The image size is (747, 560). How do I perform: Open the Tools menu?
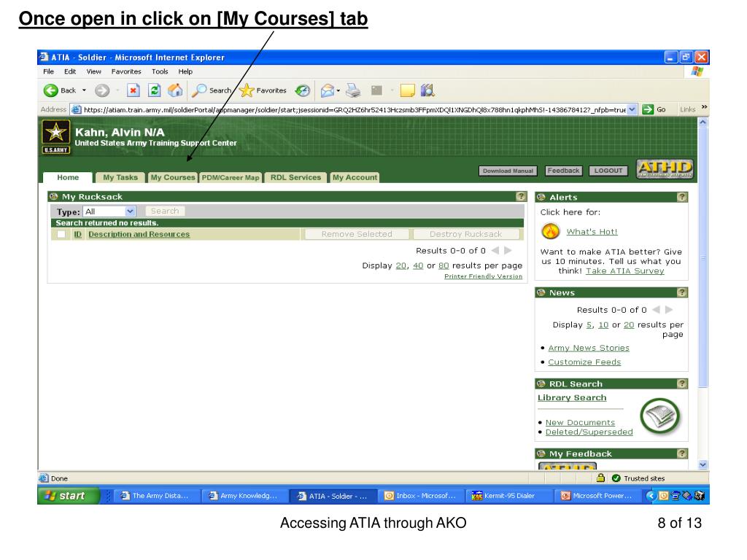pyautogui.click(x=160, y=71)
